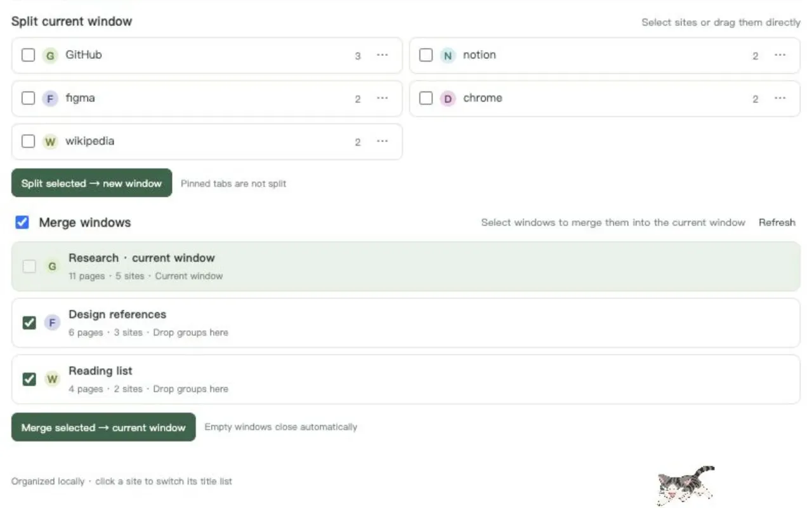This screenshot has width=812, height=508.
Task: Uncheck the Merge windows checkbox
Action: point(22,222)
